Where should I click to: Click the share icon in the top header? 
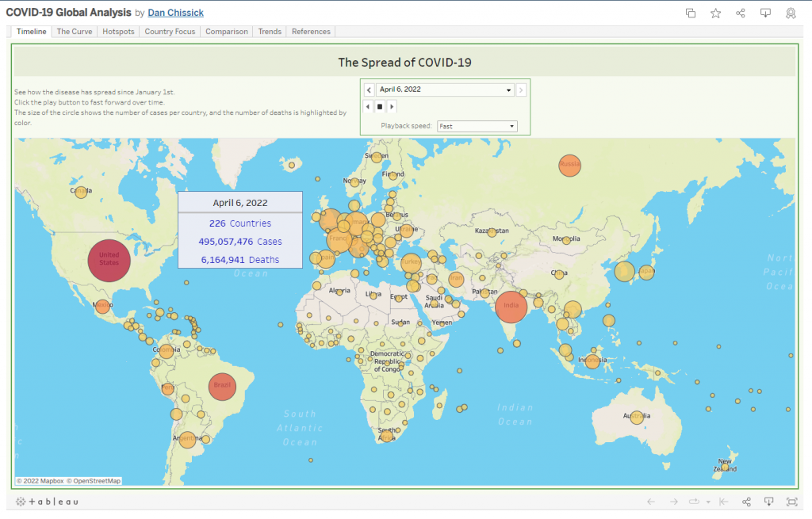coord(741,13)
